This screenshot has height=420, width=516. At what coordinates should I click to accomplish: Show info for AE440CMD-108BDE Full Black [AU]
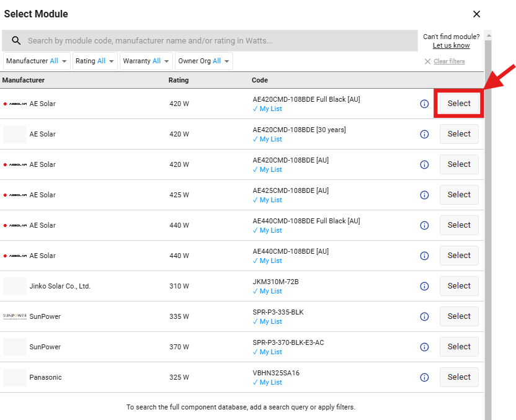click(424, 225)
